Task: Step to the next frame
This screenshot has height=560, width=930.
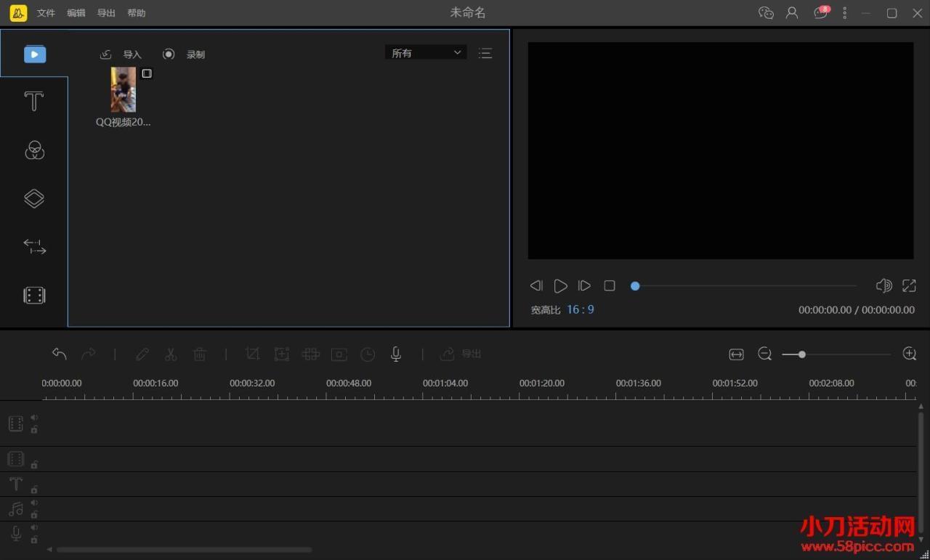Action: coord(584,285)
